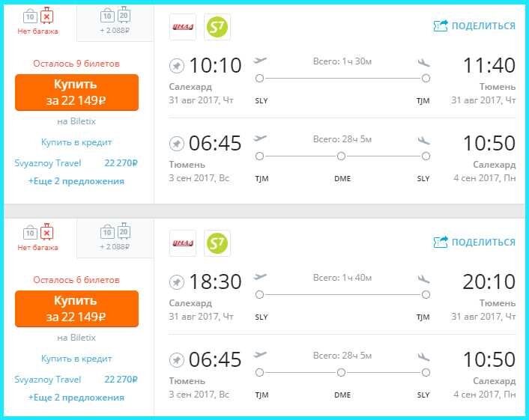The height and width of the screenshot is (420, 529).
Task: Buy first ticket for 22 149₽
Action: (x=76, y=92)
